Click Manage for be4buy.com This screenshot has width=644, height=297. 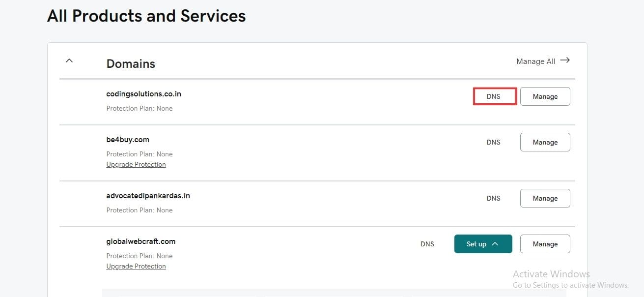click(545, 142)
